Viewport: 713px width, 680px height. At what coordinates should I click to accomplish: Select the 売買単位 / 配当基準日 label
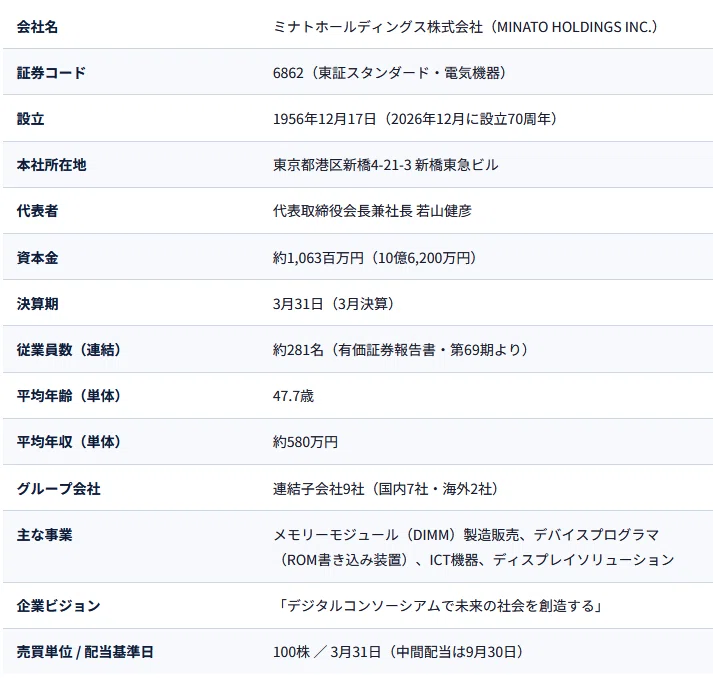85,652
